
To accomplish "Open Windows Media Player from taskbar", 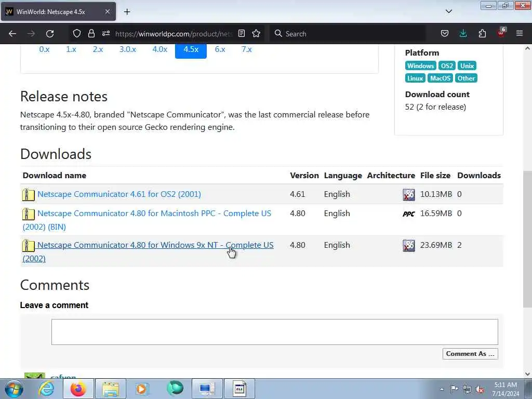I will pos(142,389).
